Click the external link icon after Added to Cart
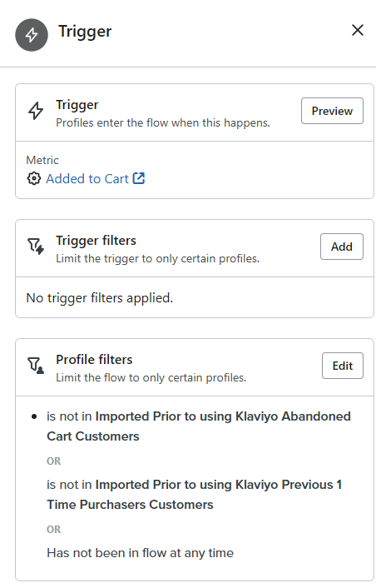Image resolution: width=376 pixels, height=588 pixels. (x=139, y=178)
